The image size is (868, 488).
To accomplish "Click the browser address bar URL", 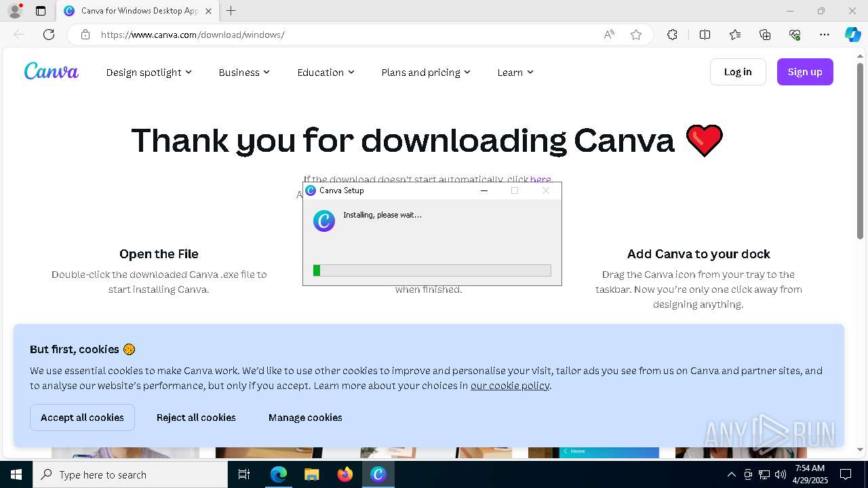I will pyautogui.click(x=193, y=35).
